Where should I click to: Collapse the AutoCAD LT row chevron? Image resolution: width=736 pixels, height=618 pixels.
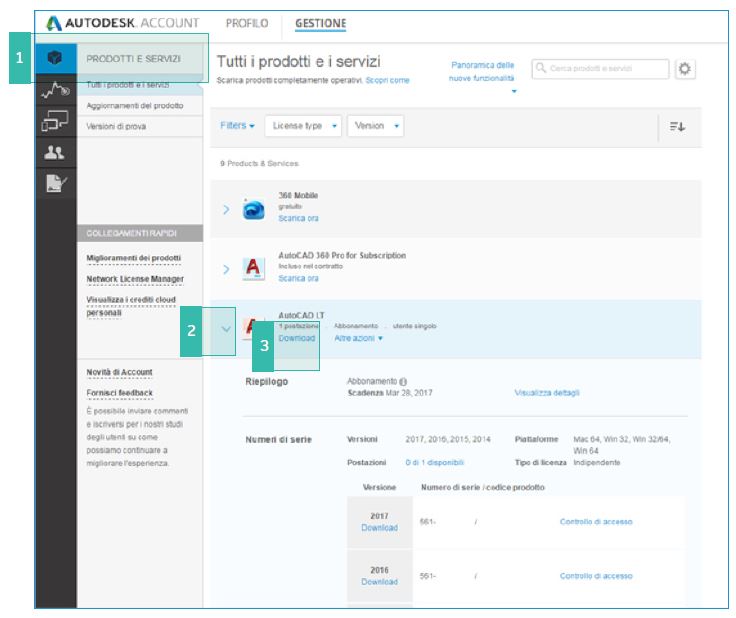pyautogui.click(x=226, y=329)
